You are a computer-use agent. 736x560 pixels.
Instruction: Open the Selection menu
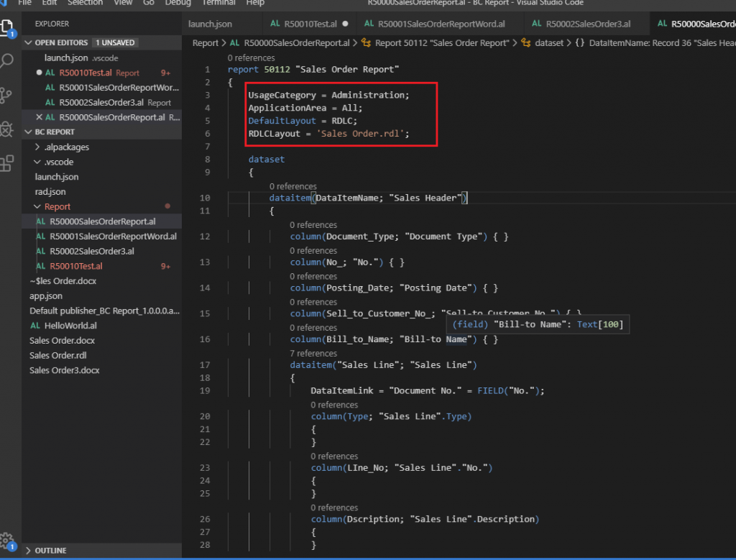[x=86, y=3]
